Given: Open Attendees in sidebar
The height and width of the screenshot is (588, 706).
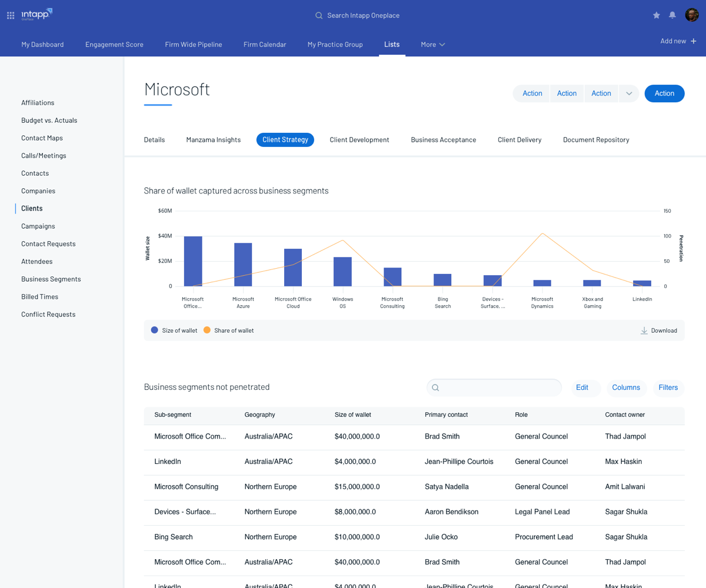Looking at the screenshot, I should click(36, 262).
